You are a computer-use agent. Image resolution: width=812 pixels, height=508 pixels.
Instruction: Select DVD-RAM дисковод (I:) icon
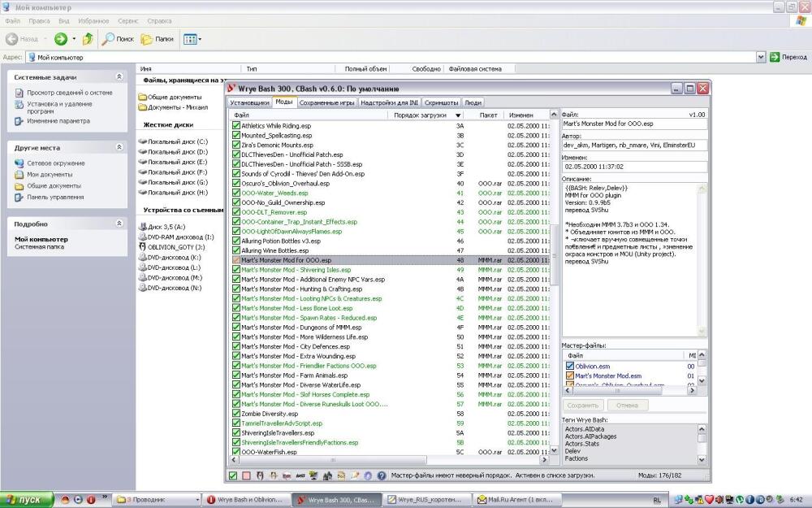point(143,237)
